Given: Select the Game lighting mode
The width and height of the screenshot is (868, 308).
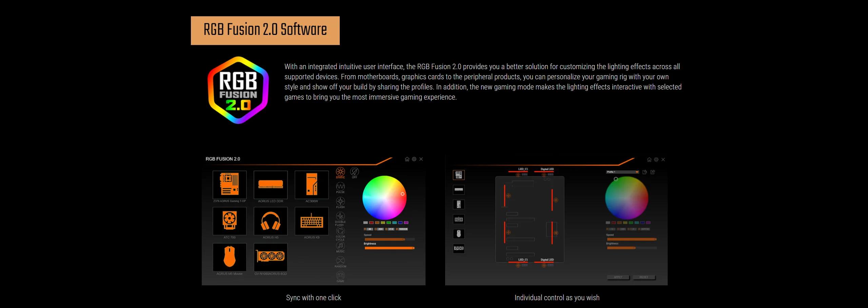Looking at the screenshot, I should (340, 277).
